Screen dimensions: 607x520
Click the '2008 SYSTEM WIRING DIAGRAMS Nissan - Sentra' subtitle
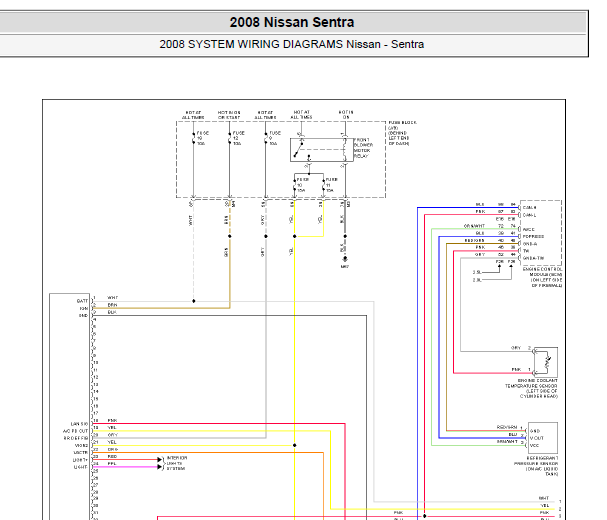coord(291,44)
